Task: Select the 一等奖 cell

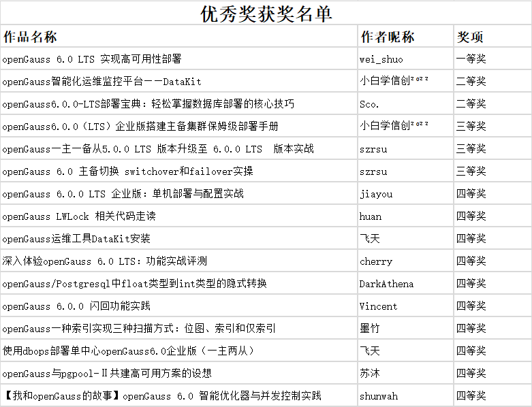Action: click(471, 59)
